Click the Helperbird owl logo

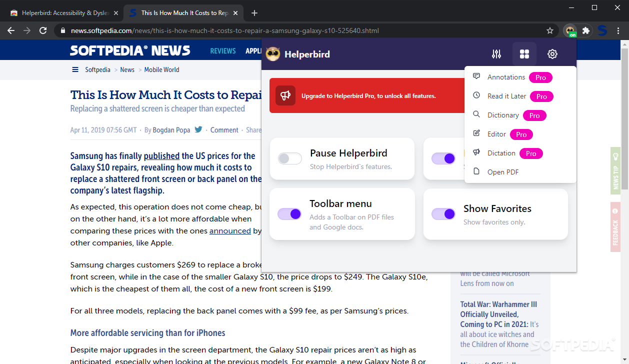[273, 54]
